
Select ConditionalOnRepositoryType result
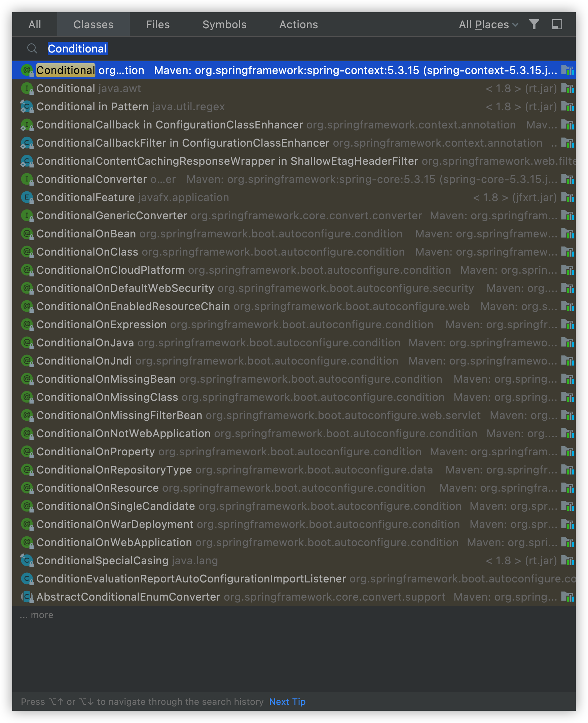click(x=294, y=470)
